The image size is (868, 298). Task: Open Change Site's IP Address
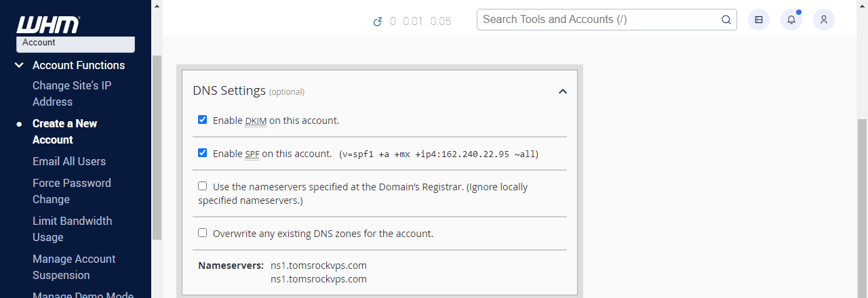tap(72, 93)
